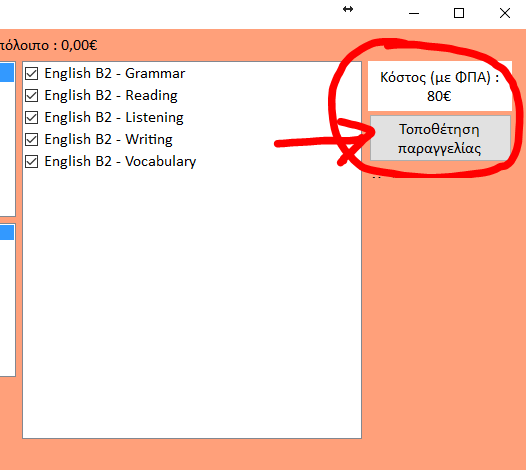Untick the English B2 - Writing checkbox
Image resolution: width=526 pixels, height=470 pixels.
[x=32, y=140]
